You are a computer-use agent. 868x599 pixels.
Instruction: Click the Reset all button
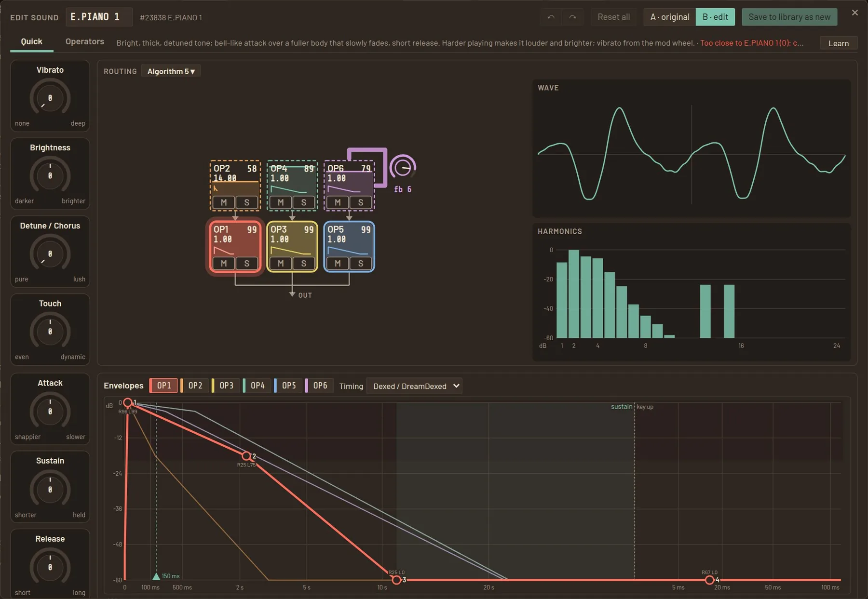click(x=613, y=17)
